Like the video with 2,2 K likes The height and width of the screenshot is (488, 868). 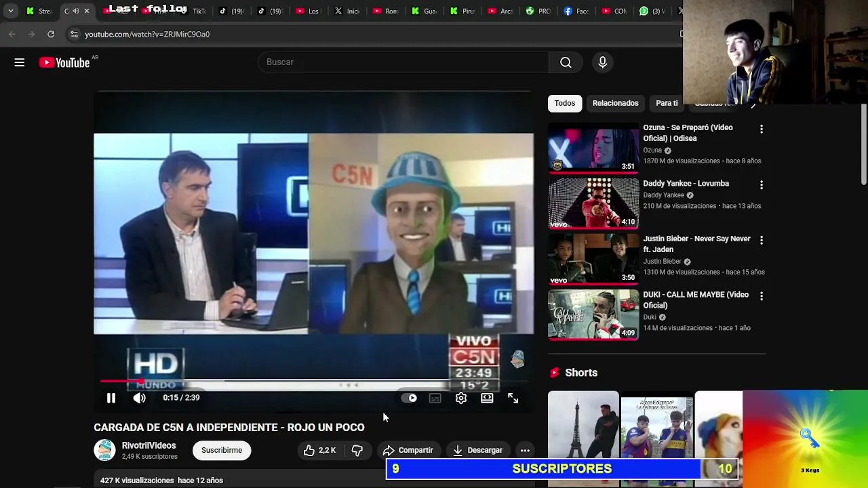point(320,450)
